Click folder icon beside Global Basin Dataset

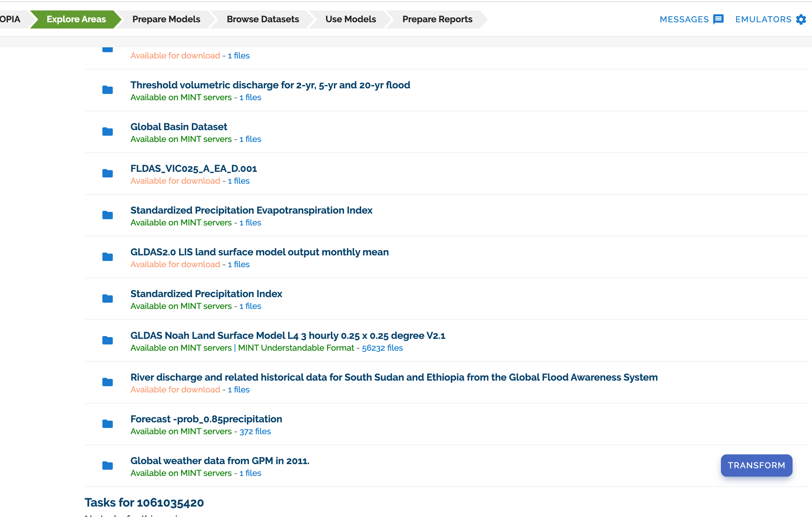[x=107, y=132]
